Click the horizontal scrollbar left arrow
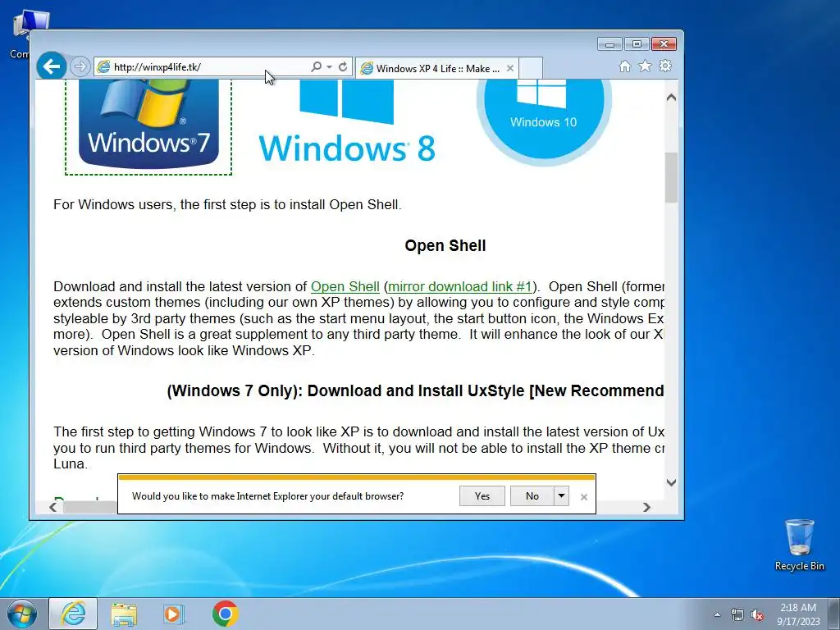The width and height of the screenshot is (840, 630). coord(53,507)
